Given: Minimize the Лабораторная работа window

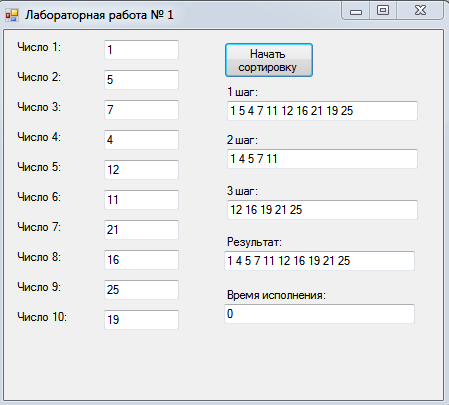Looking at the screenshot, I should (x=356, y=11).
